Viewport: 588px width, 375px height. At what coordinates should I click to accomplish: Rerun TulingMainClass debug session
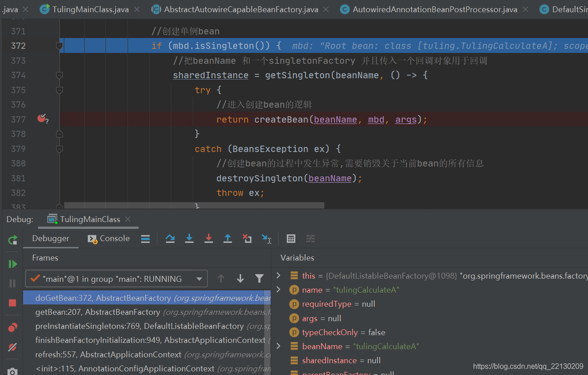[13, 240]
